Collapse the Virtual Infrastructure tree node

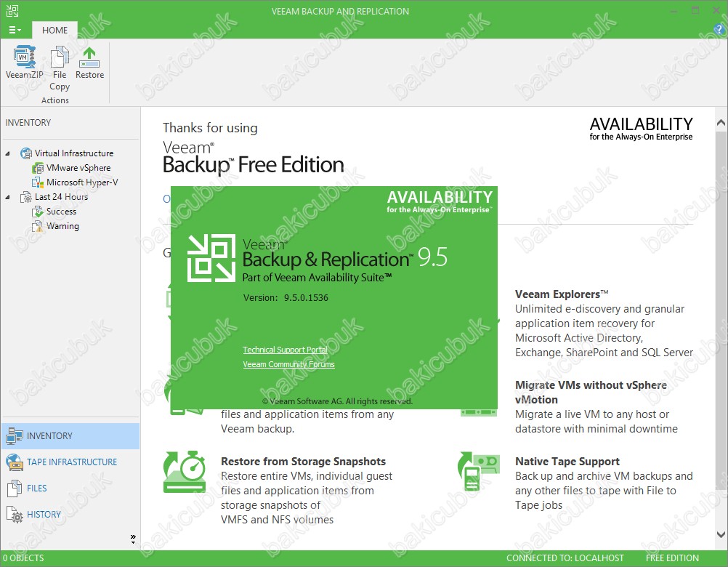(x=7, y=153)
